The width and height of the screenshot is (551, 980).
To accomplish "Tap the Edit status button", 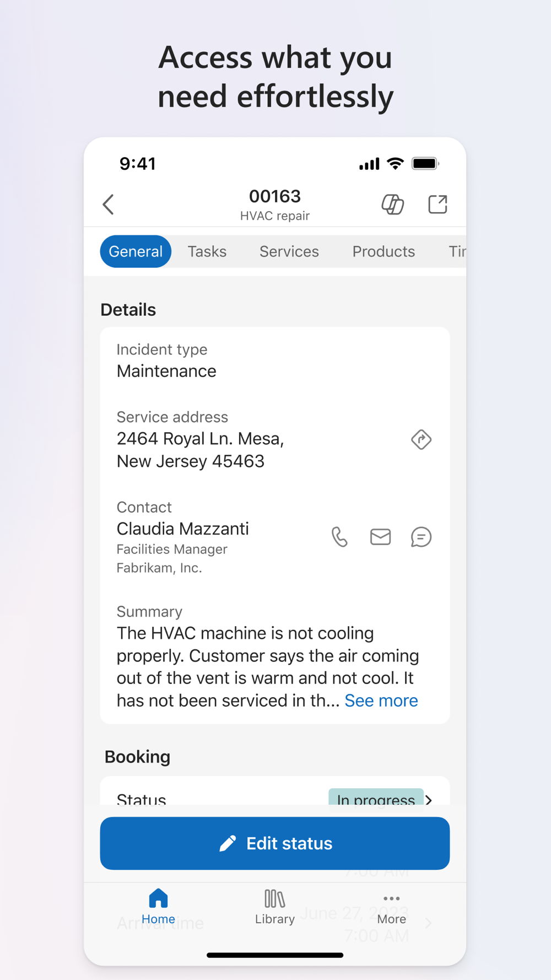I will coord(275,843).
